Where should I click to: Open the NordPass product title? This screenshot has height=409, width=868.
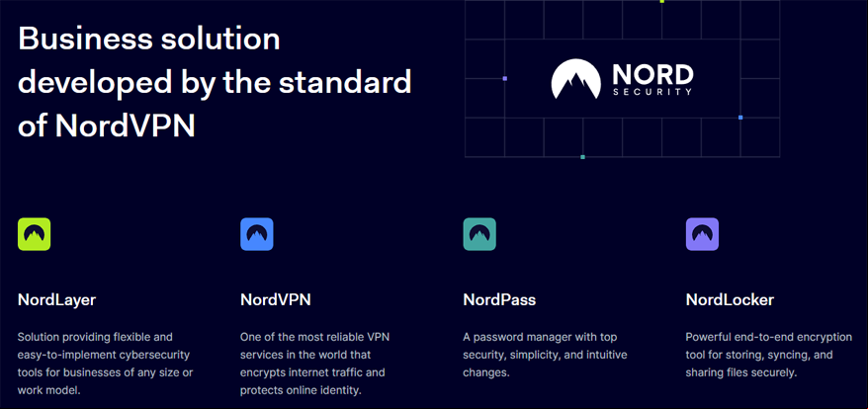coord(499,300)
